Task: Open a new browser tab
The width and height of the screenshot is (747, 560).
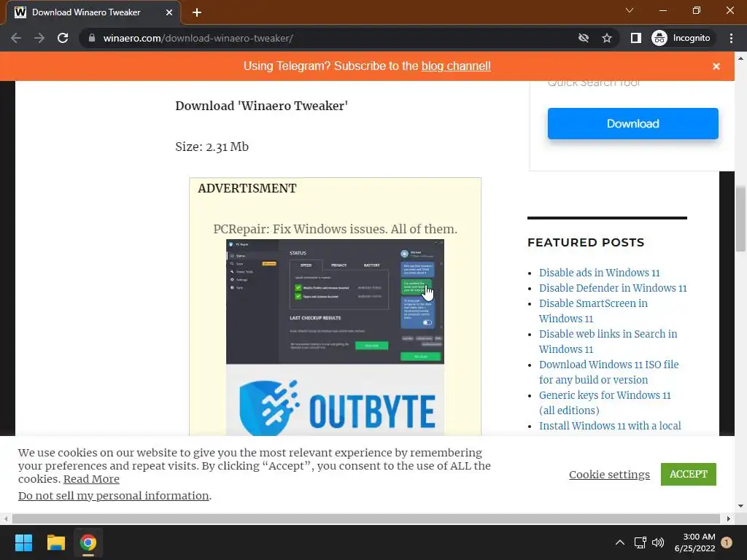Action: pyautogui.click(x=197, y=12)
